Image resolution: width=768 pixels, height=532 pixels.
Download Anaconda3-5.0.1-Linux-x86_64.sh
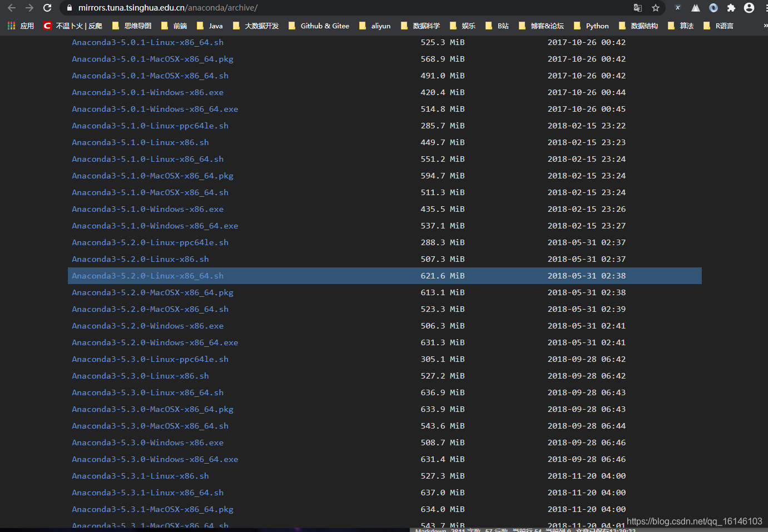click(x=148, y=42)
